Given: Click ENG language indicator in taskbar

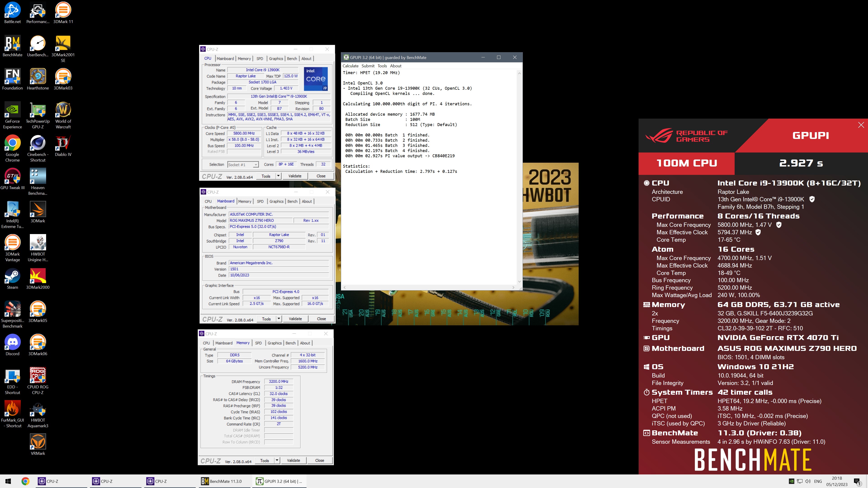Looking at the screenshot, I should point(818,481).
